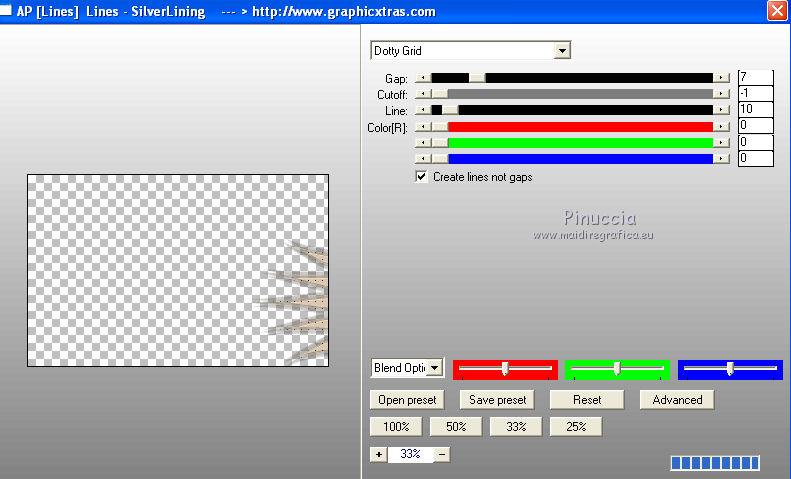Click the Color[R] red slider left arrow
Screen dimensions: 791x479
pyautogui.click(x=423, y=127)
